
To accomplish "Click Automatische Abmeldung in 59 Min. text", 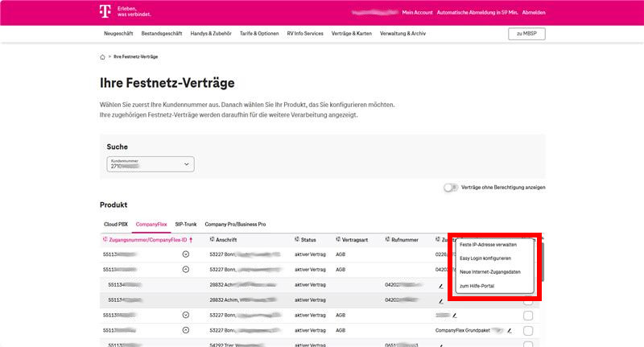I will [477, 13].
